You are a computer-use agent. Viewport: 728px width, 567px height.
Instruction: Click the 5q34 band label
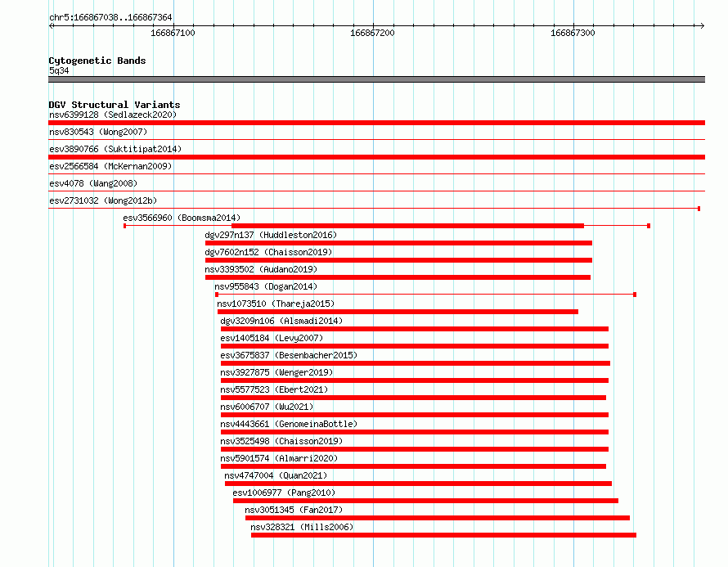pos(59,70)
